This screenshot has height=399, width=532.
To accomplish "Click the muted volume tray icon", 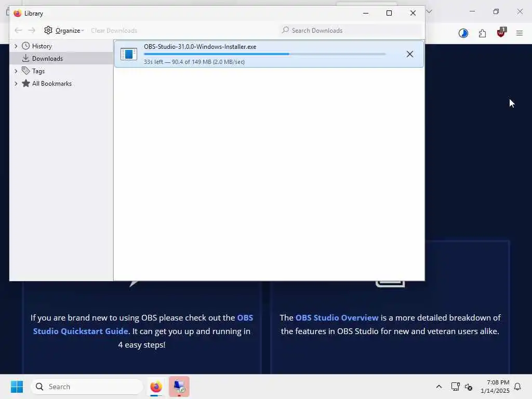I will [x=469, y=387].
